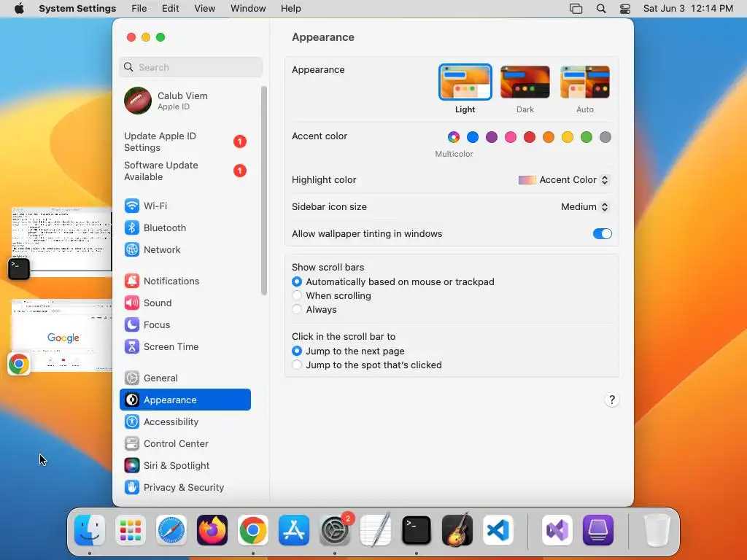Launch GarageBand from the Dock
The image size is (747, 560).
coord(457,530)
